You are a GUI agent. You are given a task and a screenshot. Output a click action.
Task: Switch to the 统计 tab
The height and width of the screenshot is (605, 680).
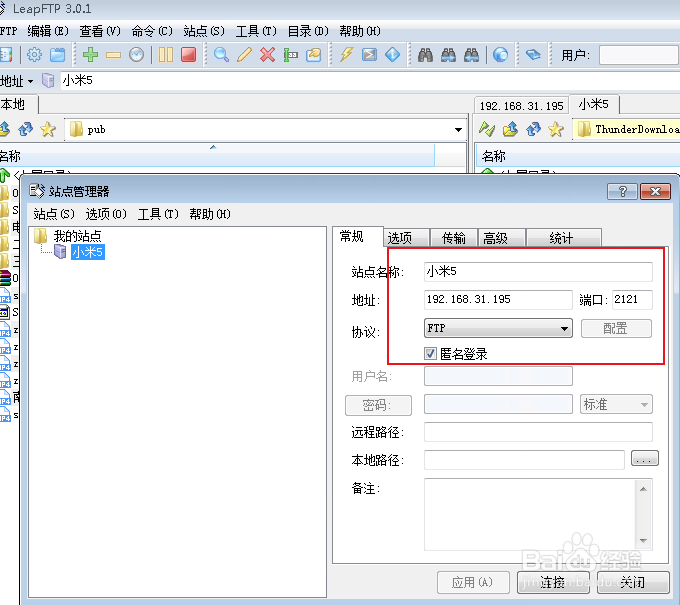coord(563,238)
